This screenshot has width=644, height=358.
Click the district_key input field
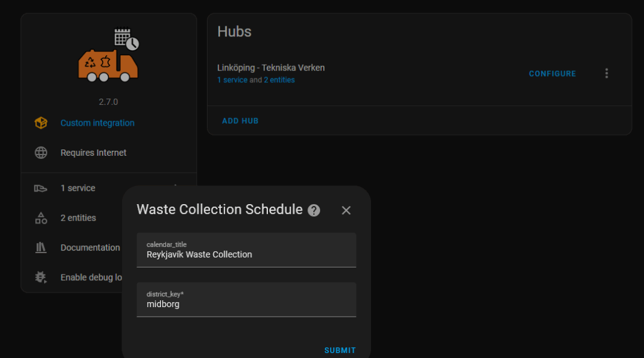click(247, 300)
